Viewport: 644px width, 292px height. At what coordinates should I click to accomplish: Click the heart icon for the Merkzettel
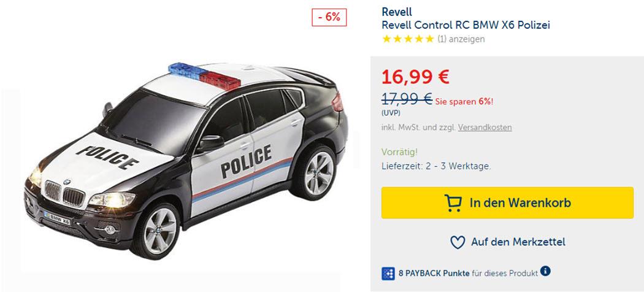pyautogui.click(x=457, y=242)
